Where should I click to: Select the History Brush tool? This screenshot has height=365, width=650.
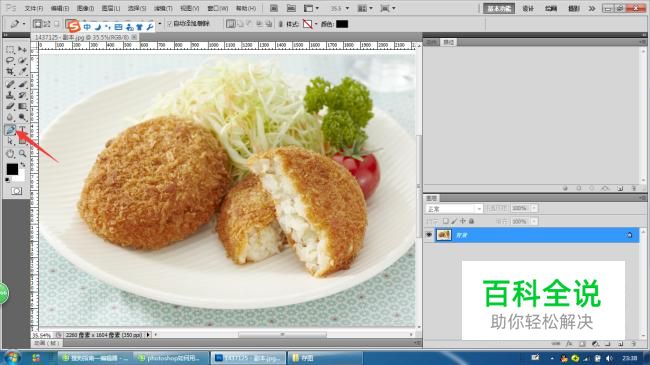22,95
